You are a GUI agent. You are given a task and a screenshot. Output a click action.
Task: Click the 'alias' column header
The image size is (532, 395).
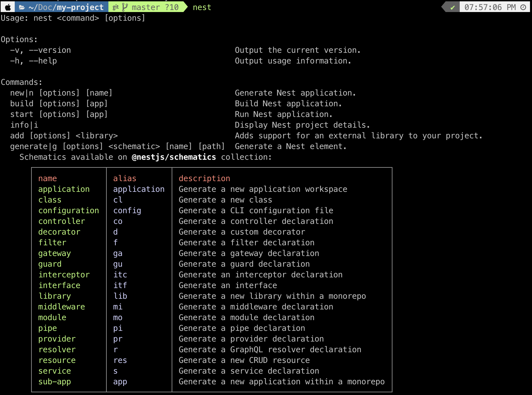pyautogui.click(x=125, y=178)
